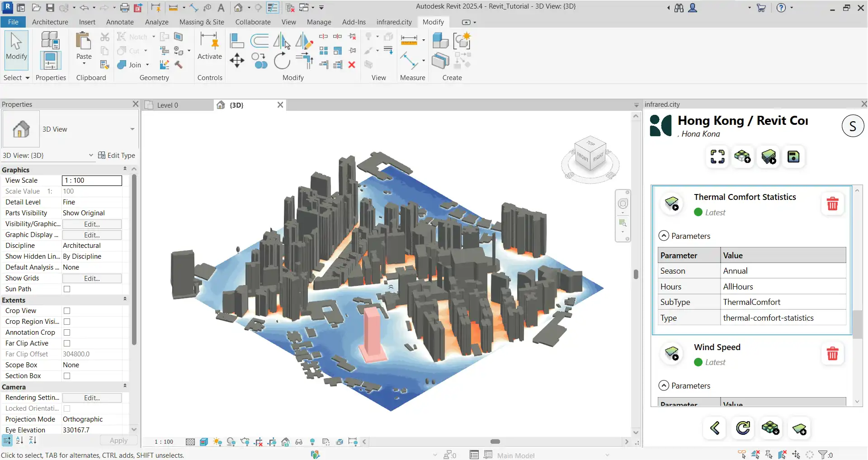Open the Analyze ribbon tab
Image resolution: width=868 pixels, height=460 pixels.
pos(156,22)
